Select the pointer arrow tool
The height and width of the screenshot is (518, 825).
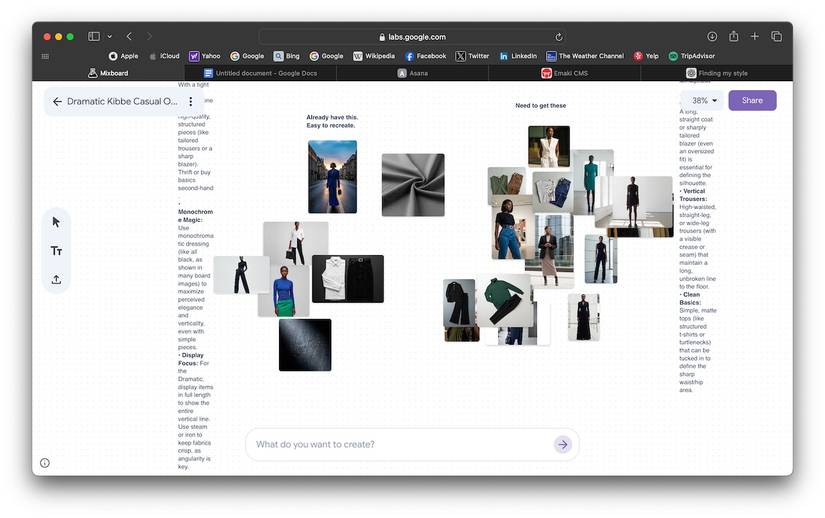(56, 222)
